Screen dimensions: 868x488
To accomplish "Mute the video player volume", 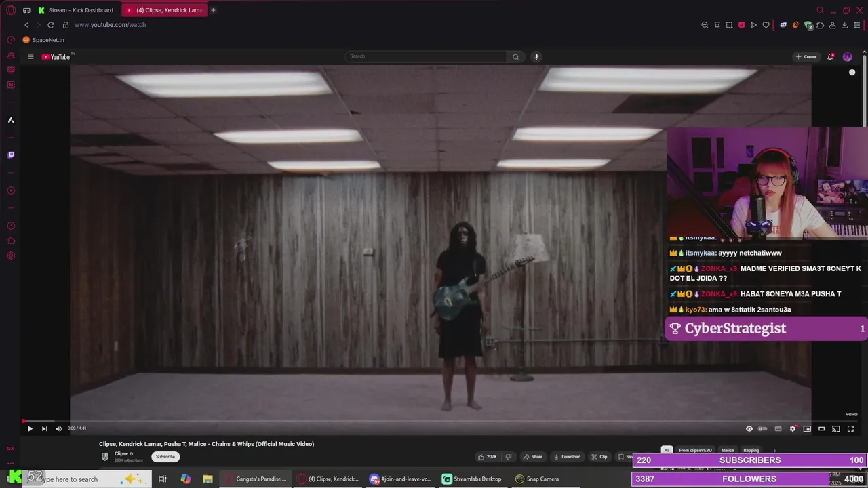I will (x=58, y=428).
